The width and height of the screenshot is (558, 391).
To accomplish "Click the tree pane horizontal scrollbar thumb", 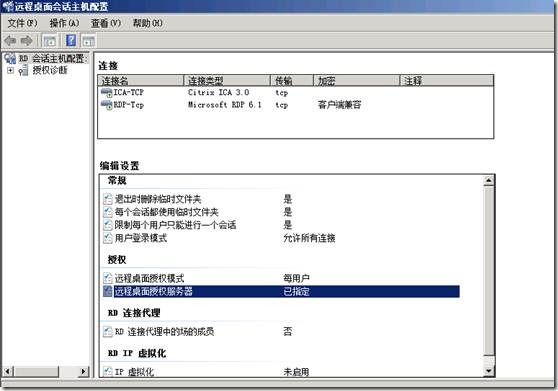I will pyautogui.click(x=36, y=372).
